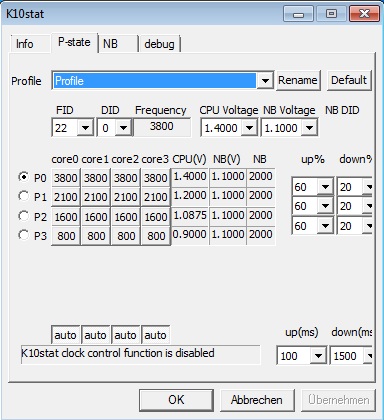Click core0 P0 button showing 3800
Image resolution: width=384 pixels, height=420 pixels.
click(66, 178)
